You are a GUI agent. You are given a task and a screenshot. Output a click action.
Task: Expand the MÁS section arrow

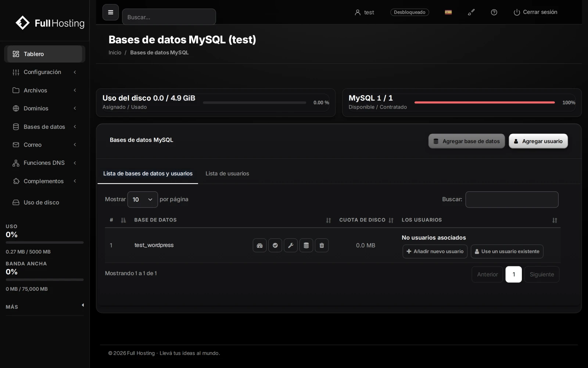pos(83,305)
